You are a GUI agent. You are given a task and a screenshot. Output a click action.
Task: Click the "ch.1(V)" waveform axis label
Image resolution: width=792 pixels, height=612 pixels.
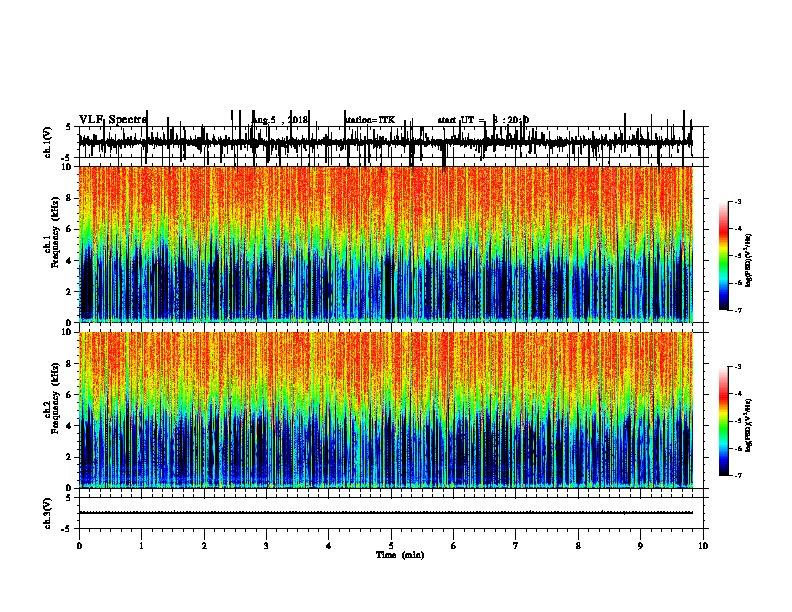(x=48, y=142)
